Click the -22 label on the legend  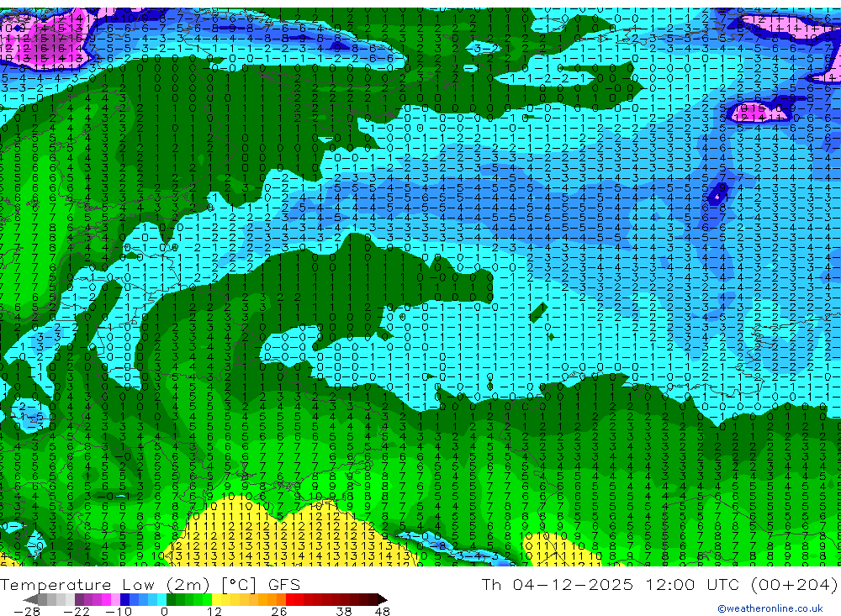click(77, 611)
